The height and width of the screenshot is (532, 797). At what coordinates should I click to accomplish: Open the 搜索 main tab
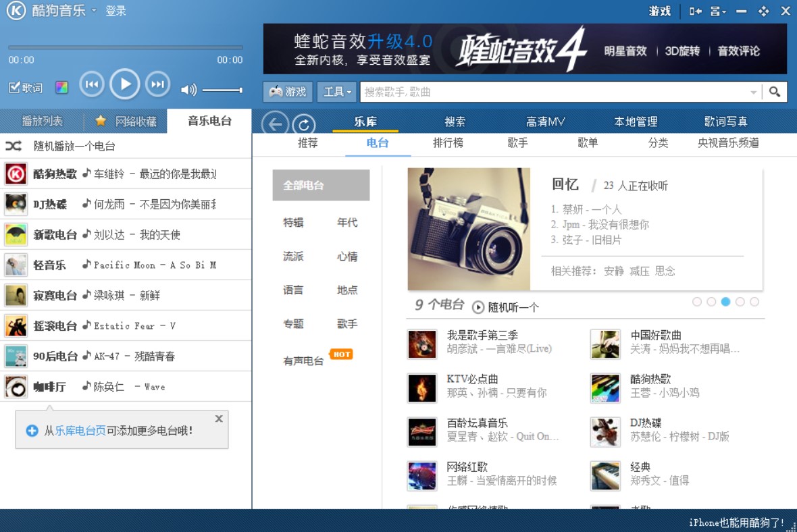pos(455,122)
